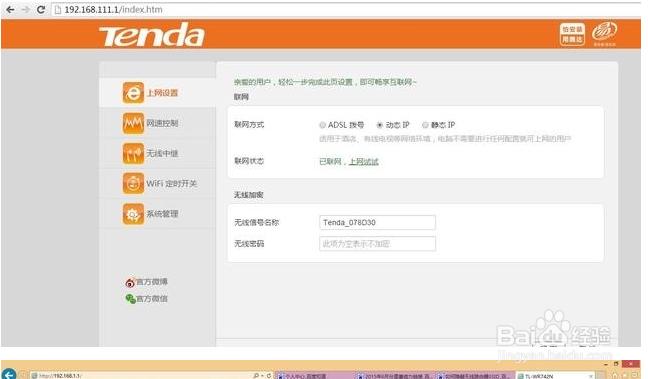Select the 静态 IP connection type

(425, 125)
